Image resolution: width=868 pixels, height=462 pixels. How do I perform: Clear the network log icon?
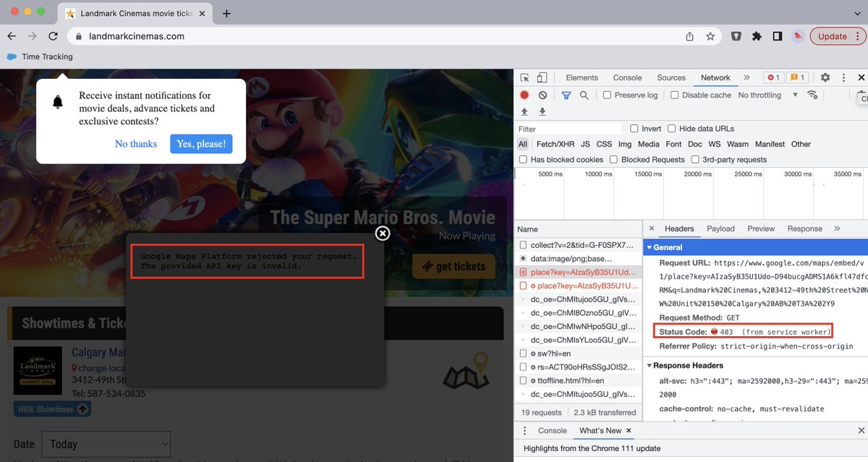542,95
